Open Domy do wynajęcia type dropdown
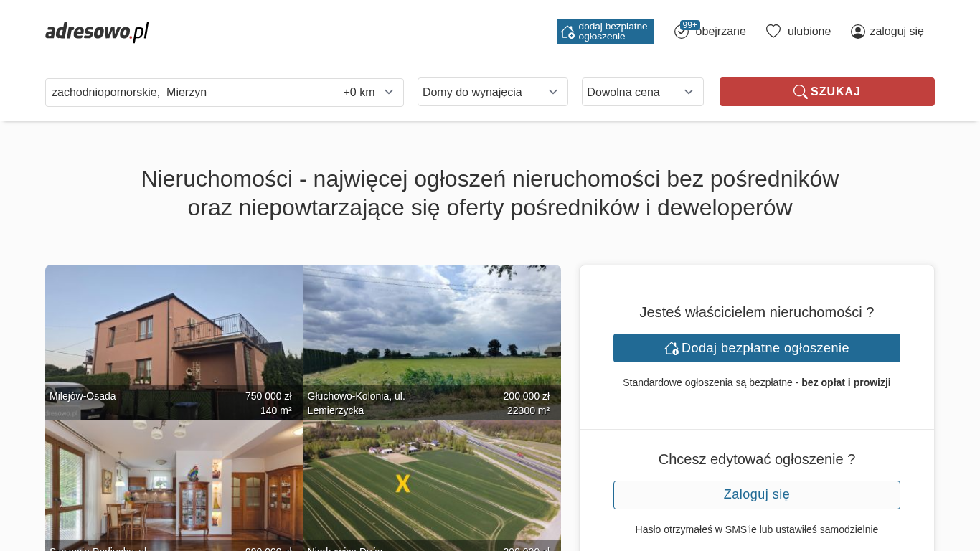This screenshot has height=551, width=980. coord(492,92)
